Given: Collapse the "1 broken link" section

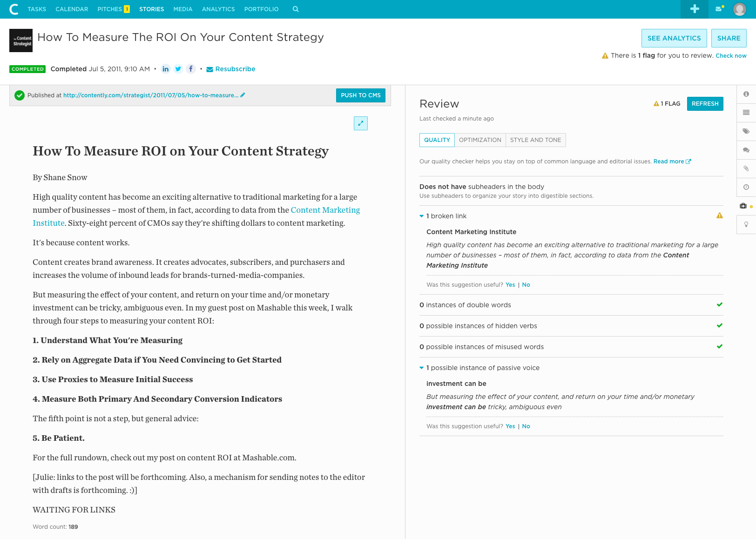Looking at the screenshot, I should [x=422, y=216].
